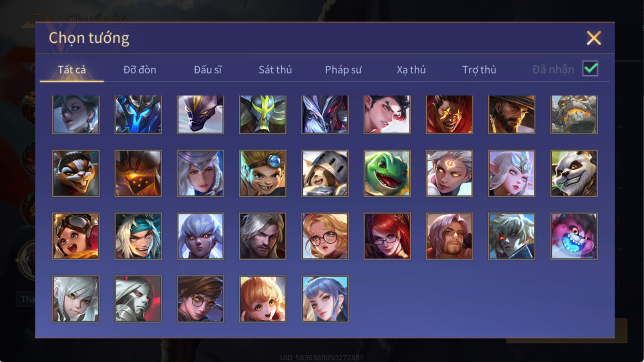This screenshot has width=644, height=362.
Task: Choose the cowboy hat bearded hero
Action: click(512, 114)
